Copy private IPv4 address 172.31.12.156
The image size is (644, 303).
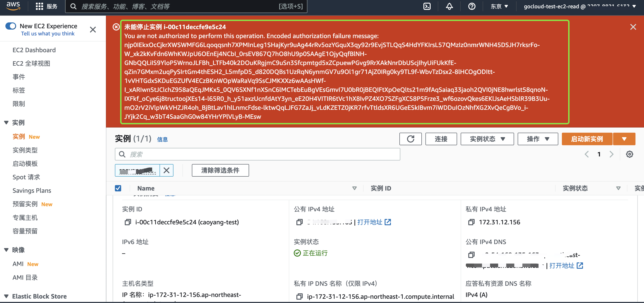coord(471,222)
